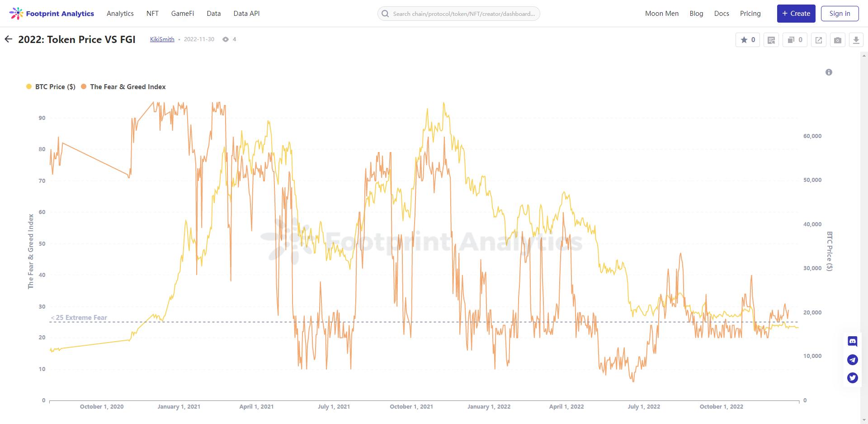Focus the chain/protocol search field
The height and width of the screenshot is (424, 868).
click(463, 14)
